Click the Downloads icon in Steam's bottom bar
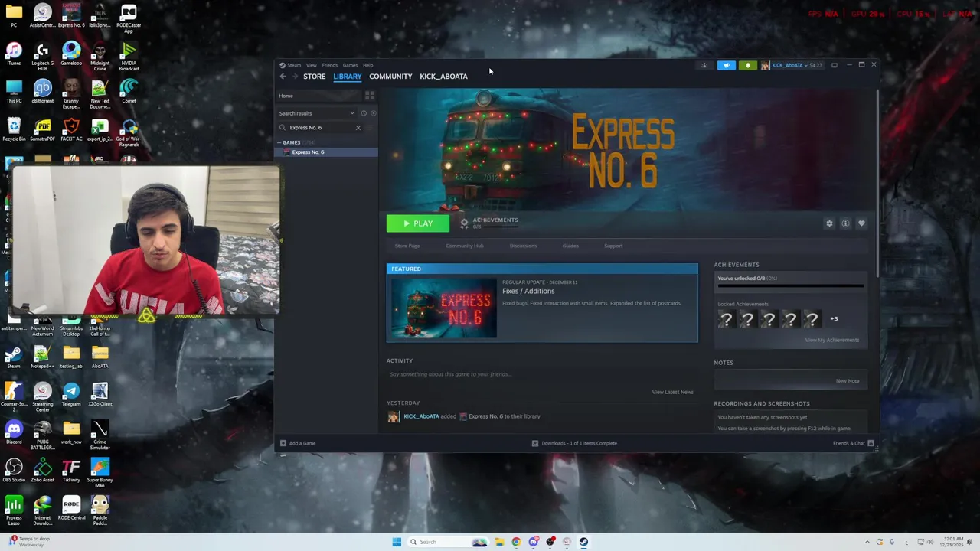 click(534, 443)
